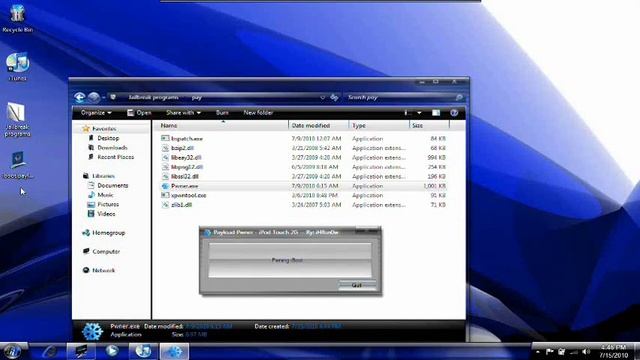Open the Organize dropdown menu
The width and height of the screenshot is (640, 360).
coord(96,113)
